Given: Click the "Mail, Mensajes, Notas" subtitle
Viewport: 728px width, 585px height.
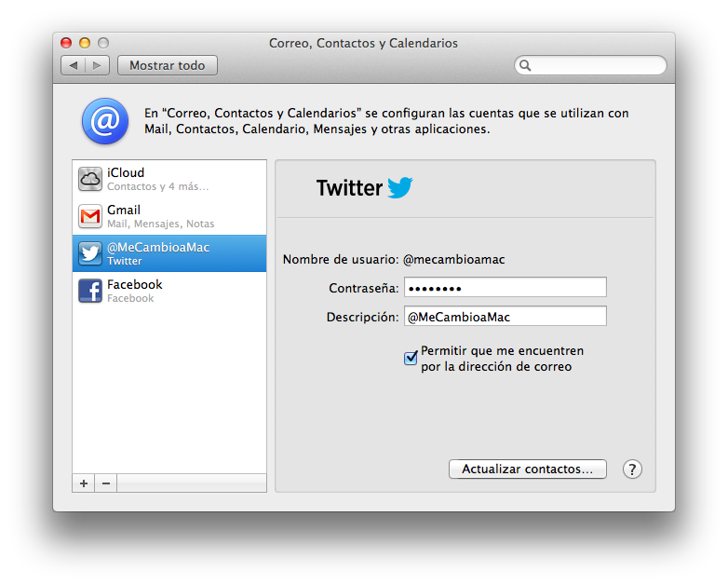Looking at the screenshot, I should [x=161, y=224].
